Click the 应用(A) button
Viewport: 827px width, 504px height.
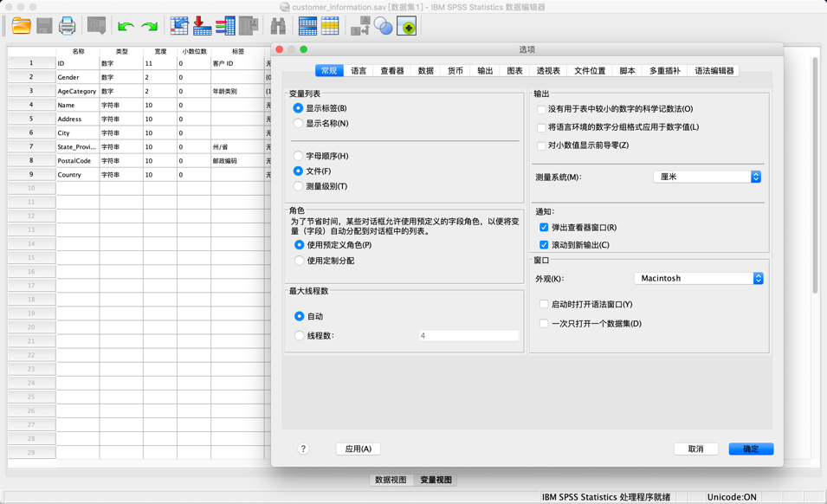tap(359, 449)
